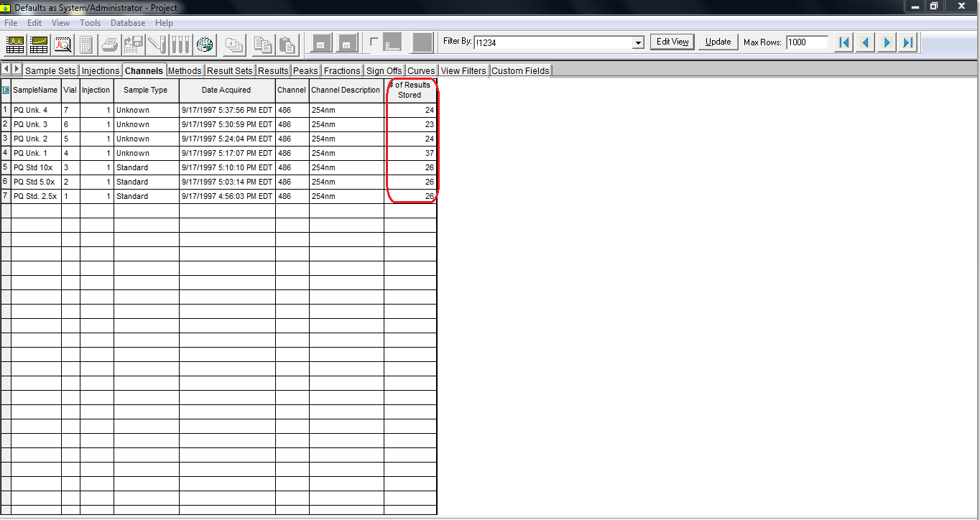This screenshot has height=520, width=980.
Task: Click the left tab-scroll arrow
Action: pyautogui.click(x=6, y=70)
